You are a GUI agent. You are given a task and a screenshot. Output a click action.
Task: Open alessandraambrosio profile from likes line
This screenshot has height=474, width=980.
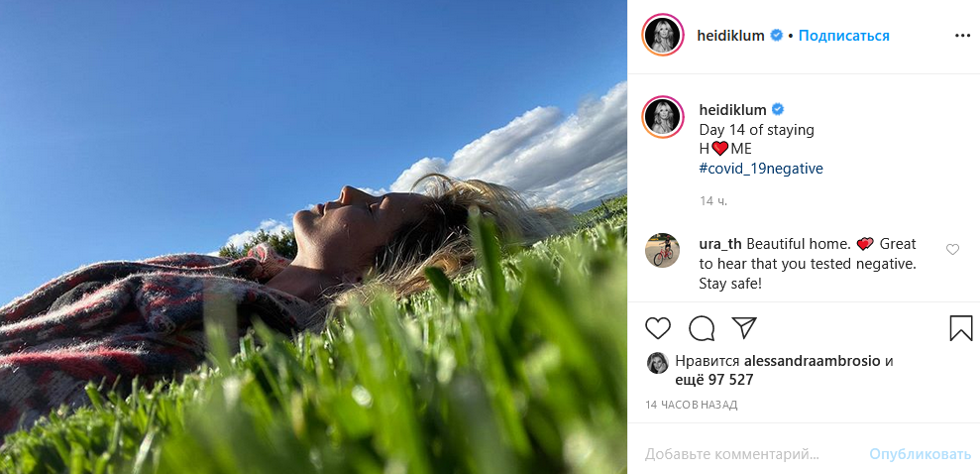click(812, 361)
